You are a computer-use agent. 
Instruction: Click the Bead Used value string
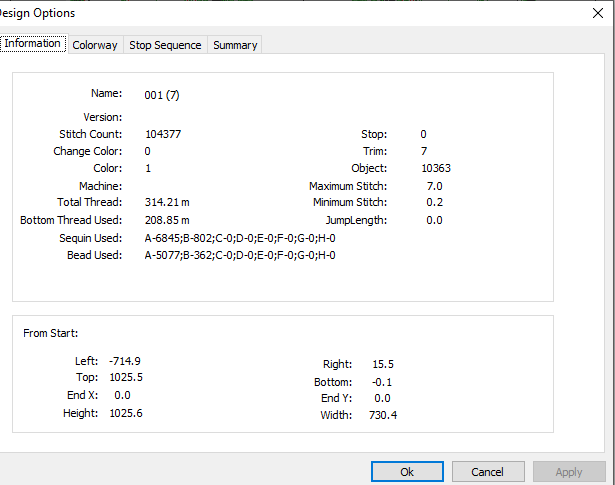click(240, 255)
